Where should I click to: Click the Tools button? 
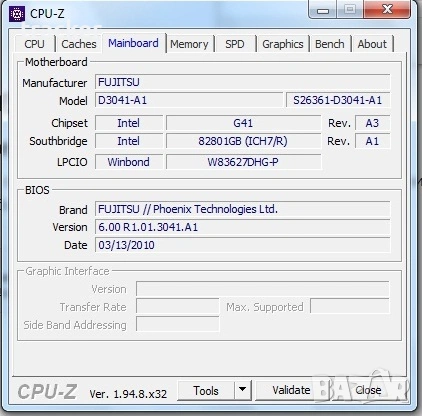tap(206, 391)
